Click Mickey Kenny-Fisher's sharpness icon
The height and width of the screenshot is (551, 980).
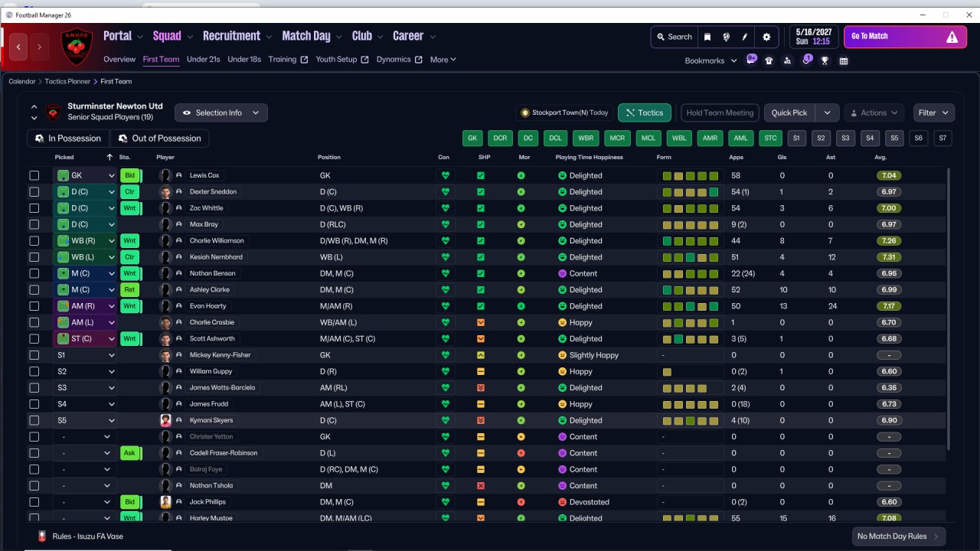[x=481, y=355]
